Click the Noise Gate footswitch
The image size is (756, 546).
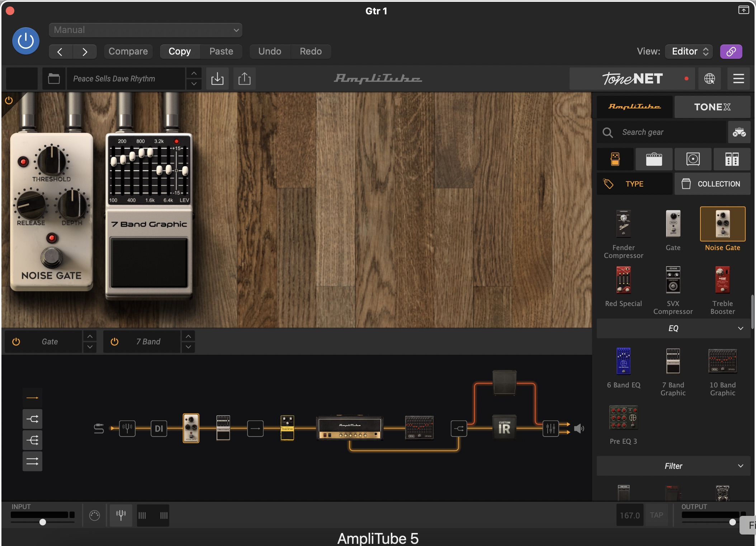52,257
